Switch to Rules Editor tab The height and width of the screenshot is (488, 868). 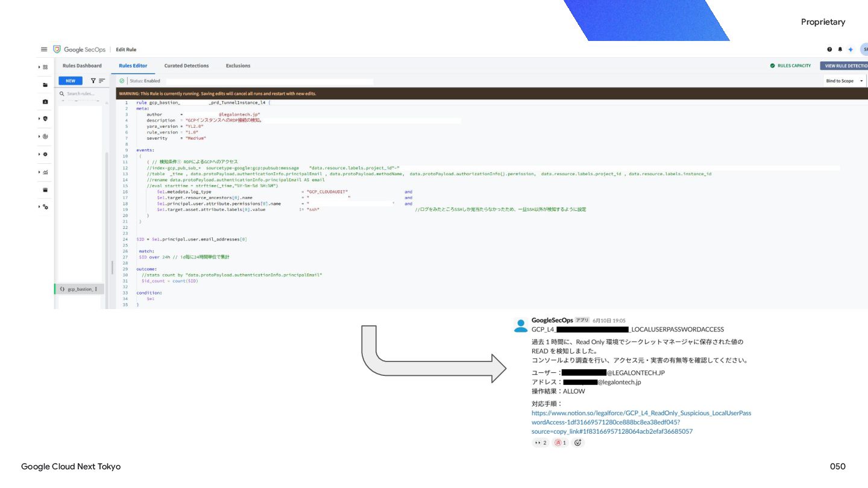click(x=133, y=66)
